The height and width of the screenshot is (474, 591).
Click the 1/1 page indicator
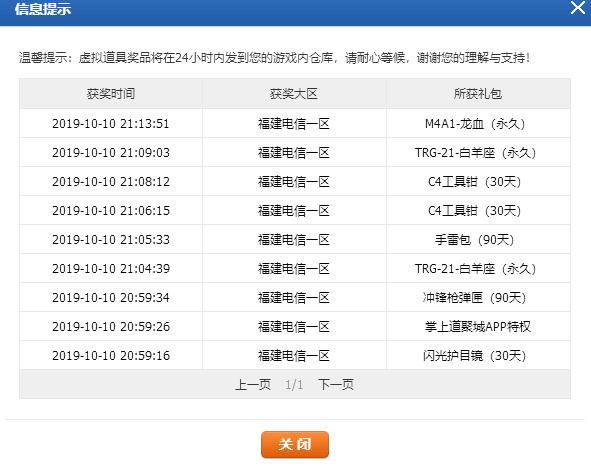click(x=294, y=385)
